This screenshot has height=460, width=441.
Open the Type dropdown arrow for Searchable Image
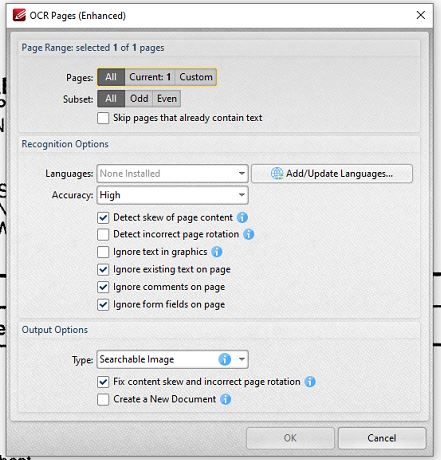[242, 359]
